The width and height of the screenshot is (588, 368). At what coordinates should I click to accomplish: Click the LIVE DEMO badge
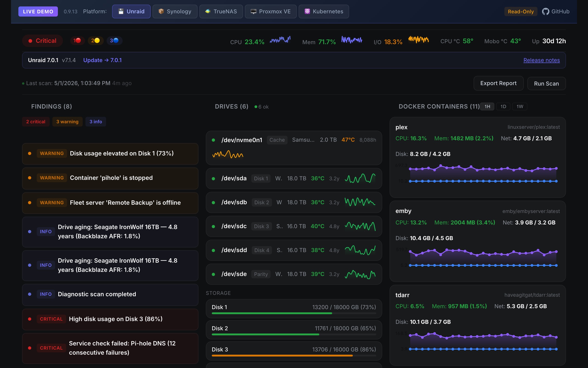(38, 11)
